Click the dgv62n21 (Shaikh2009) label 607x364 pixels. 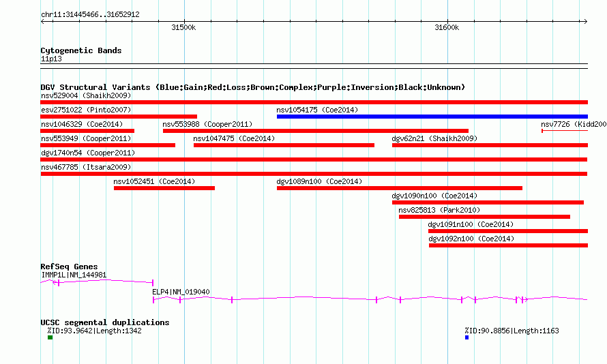(x=434, y=138)
